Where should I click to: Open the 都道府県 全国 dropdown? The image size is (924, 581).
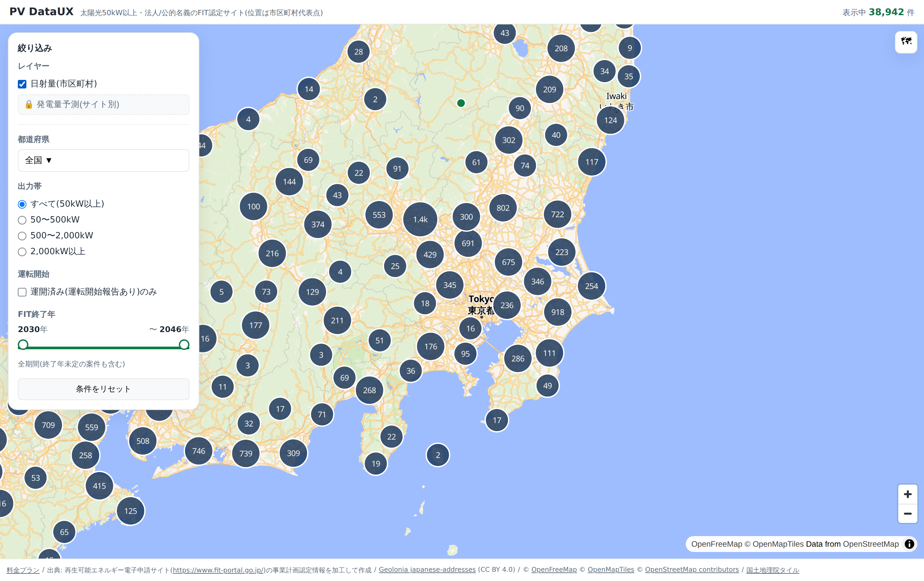click(x=103, y=160)
